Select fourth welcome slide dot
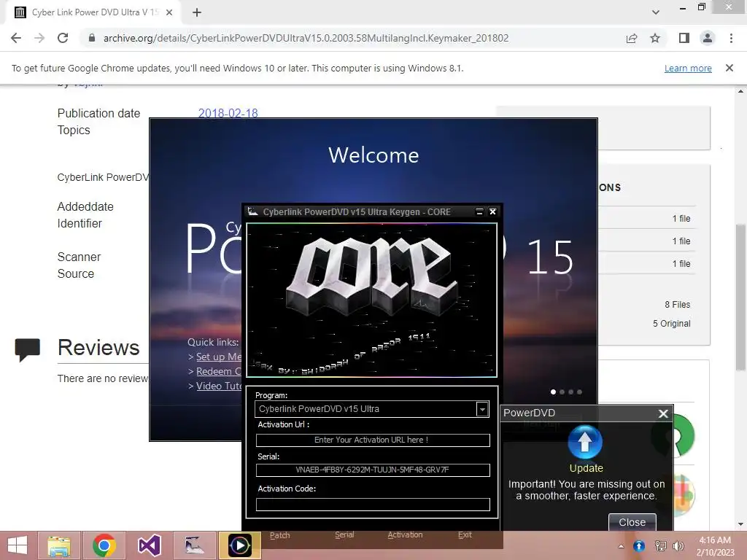This screenshot has height=560, width=747. click(x=579, y=392)
